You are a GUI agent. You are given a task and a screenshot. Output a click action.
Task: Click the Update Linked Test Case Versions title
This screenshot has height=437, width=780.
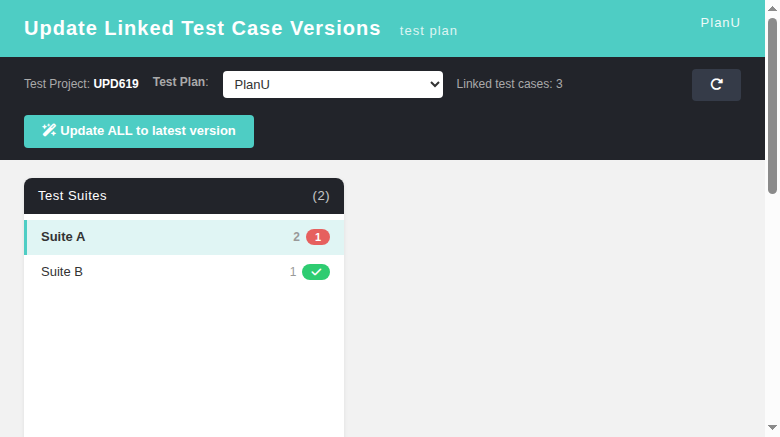(x=202, y=28)
